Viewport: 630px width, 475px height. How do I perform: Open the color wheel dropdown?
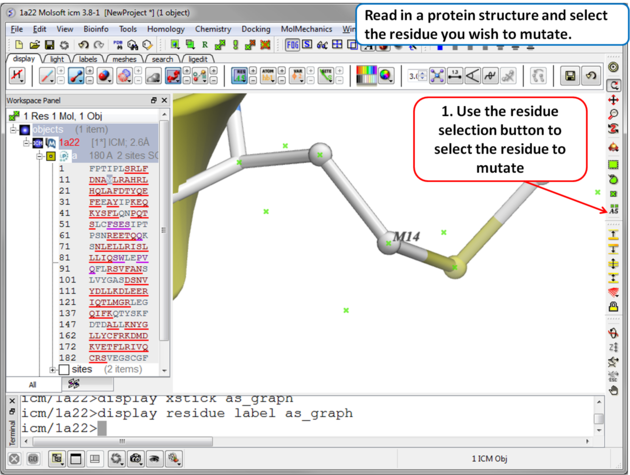click(x=386, y=76)
